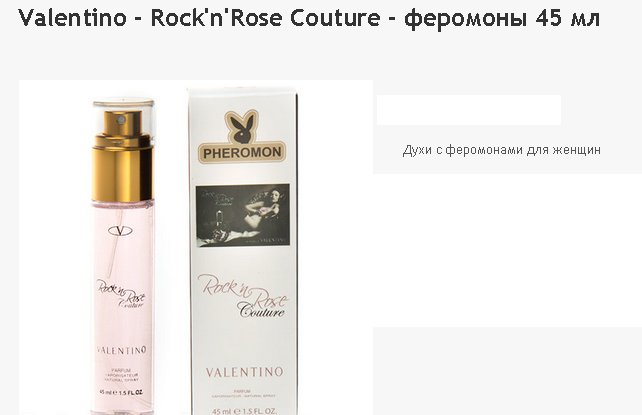Click "45 ml 1.5 FL.OZ." on the box

pyautogui.click(x=244, y=410)
